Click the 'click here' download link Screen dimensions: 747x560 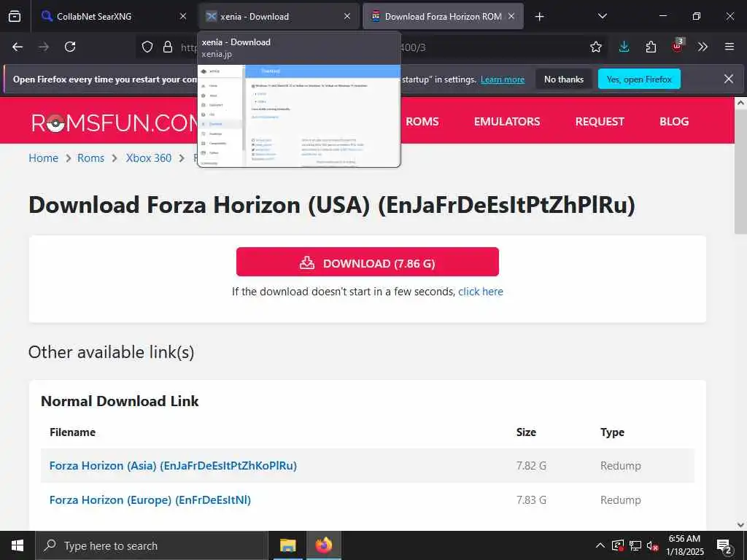480,292
